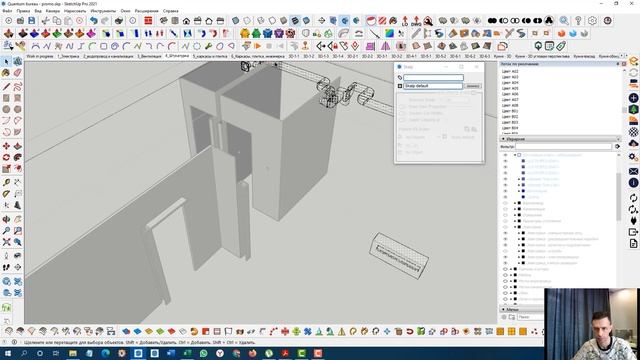
Task: Toggle eye of topmost tag folder row
Action: (x=505, y=155)
